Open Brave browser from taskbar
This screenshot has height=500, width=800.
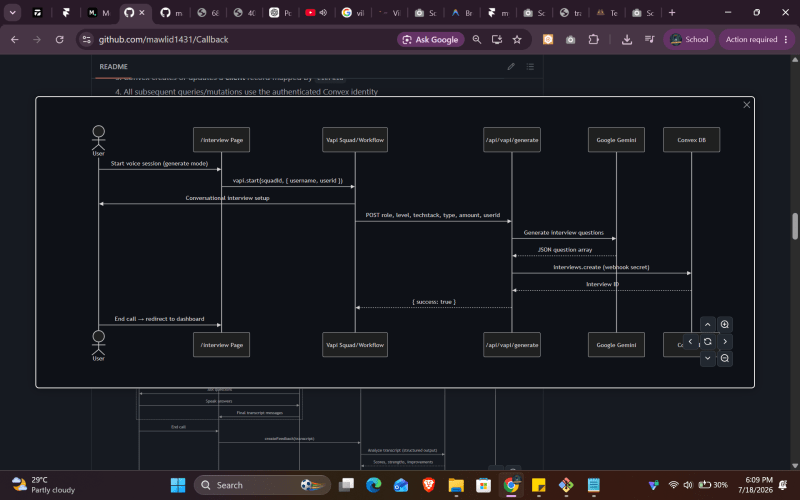pos(429,485)
